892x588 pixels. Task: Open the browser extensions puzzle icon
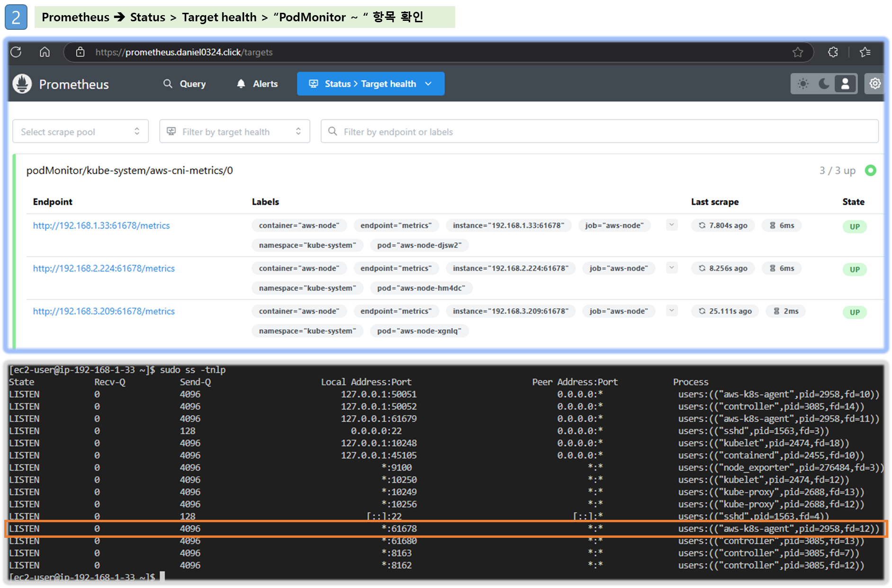[833, 52]
